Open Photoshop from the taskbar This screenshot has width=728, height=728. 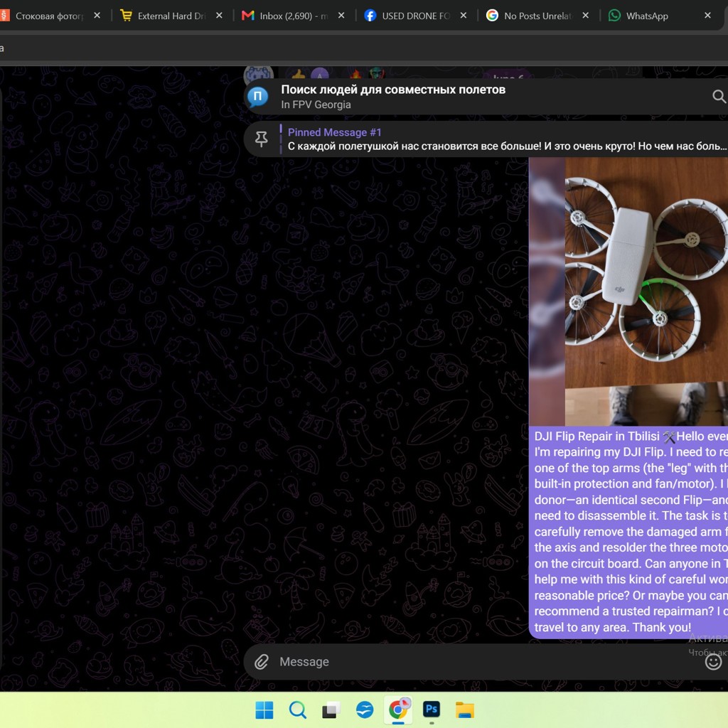click(432, 710)
